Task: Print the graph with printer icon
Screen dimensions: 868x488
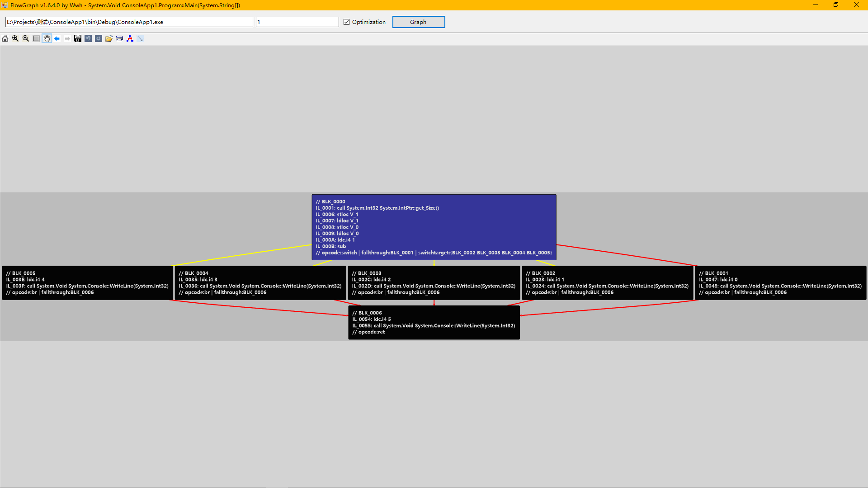Action: [x=119, y=39]
